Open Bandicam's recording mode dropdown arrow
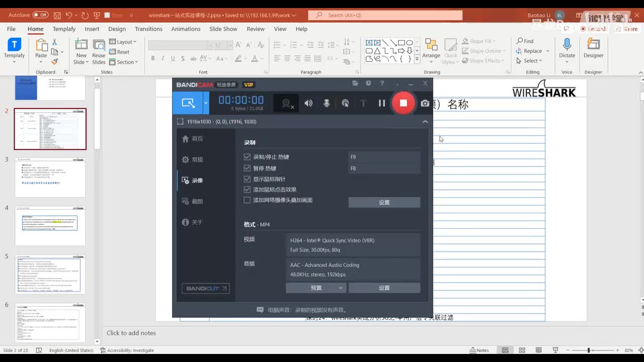644x362 pixels. pyautogui.click(x=206, y=103)
